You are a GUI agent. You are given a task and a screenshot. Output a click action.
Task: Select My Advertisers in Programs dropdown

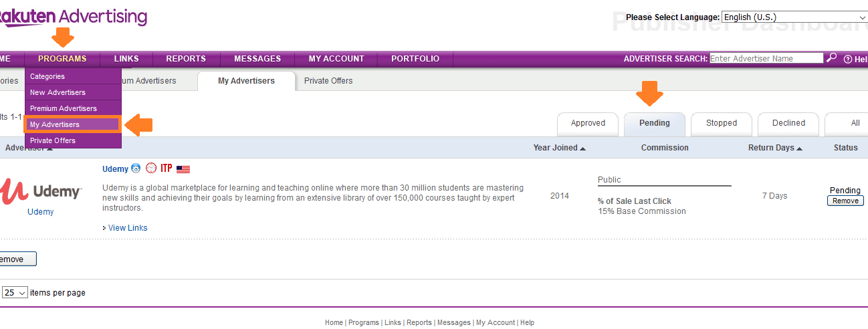click(73, 124)
